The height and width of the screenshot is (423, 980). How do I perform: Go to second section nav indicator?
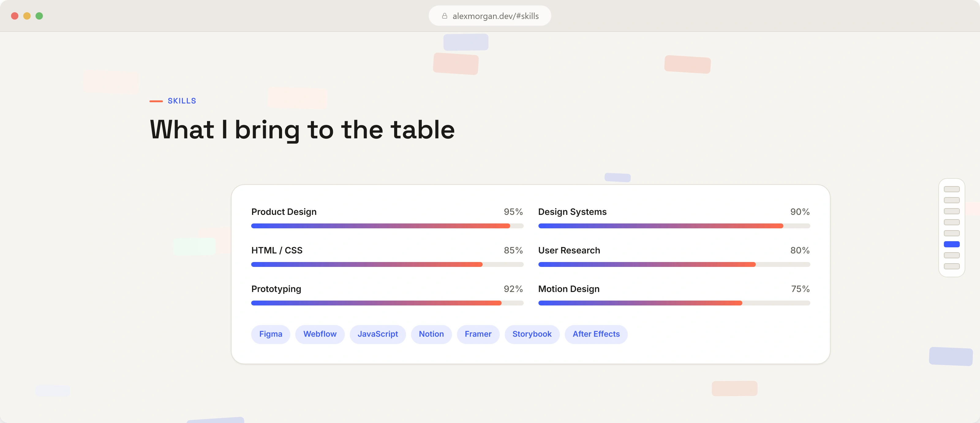952,200
